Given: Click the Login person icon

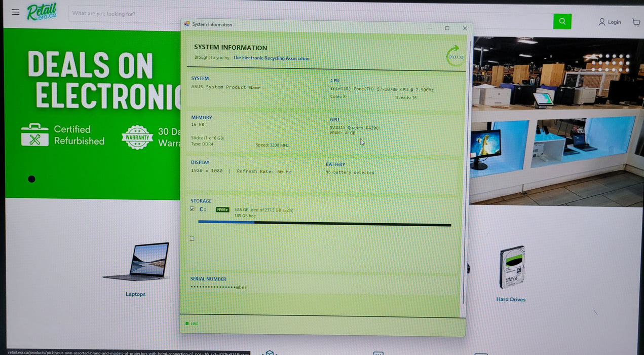Looking at the screenshot, I should [x=601, y=22].
